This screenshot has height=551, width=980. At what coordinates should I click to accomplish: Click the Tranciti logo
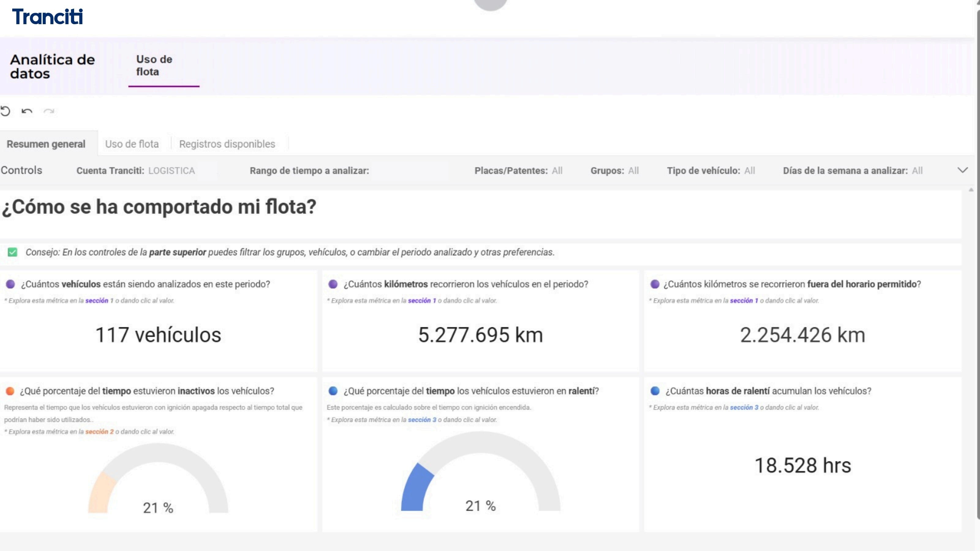coord(47,17)
